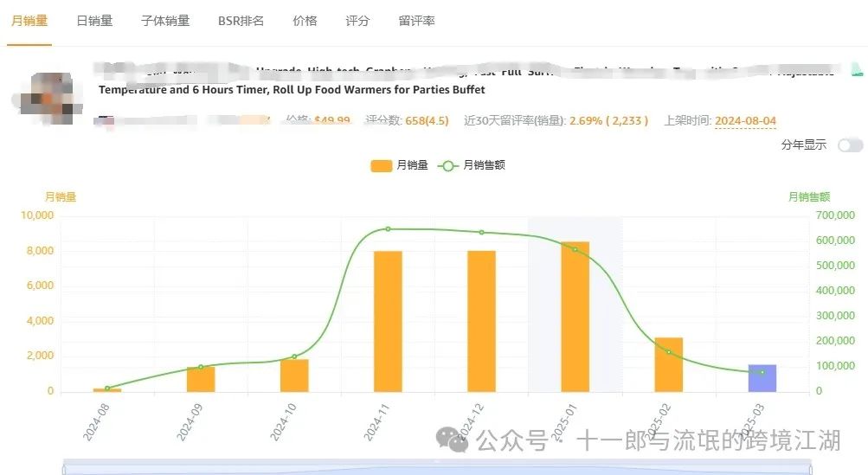Switch to the 月销量 tab
The height and width of the screenshot is (475, 868).
(x=29, y=21)
